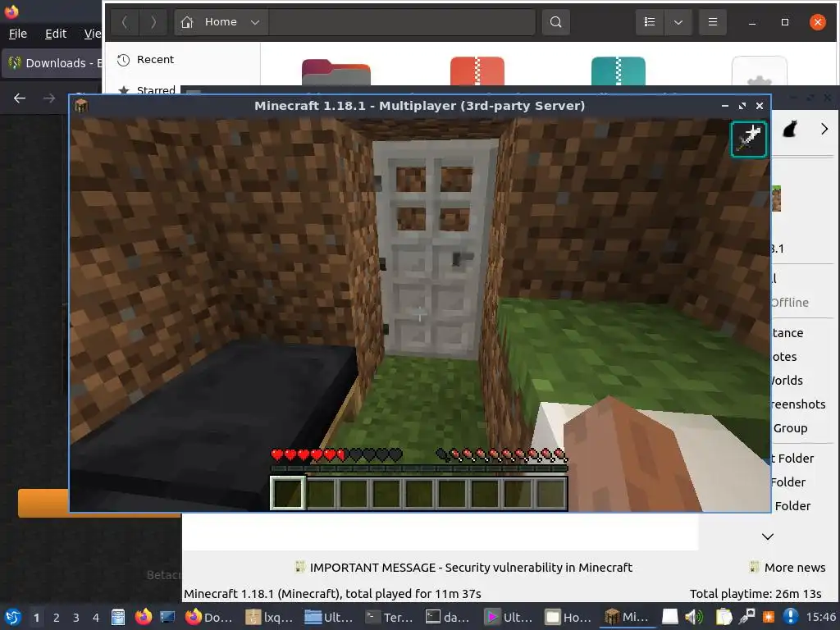Switch to the da... terminal taskbar window
This screenshot has height=630, width=840.
click(x=449, y=617)
